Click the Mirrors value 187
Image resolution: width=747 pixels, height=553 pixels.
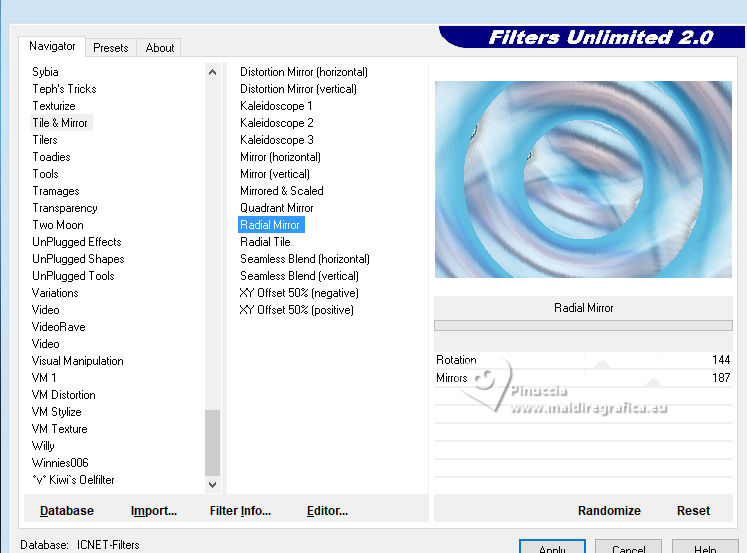click(721, 378)
